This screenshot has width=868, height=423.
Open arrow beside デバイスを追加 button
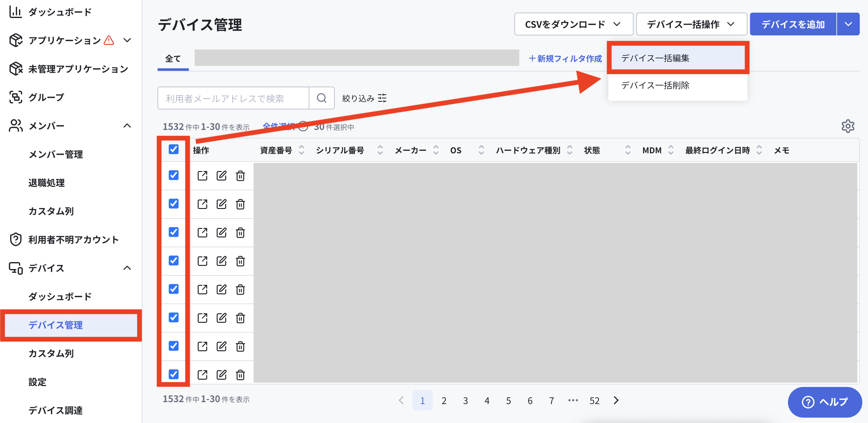click(848, 24)
